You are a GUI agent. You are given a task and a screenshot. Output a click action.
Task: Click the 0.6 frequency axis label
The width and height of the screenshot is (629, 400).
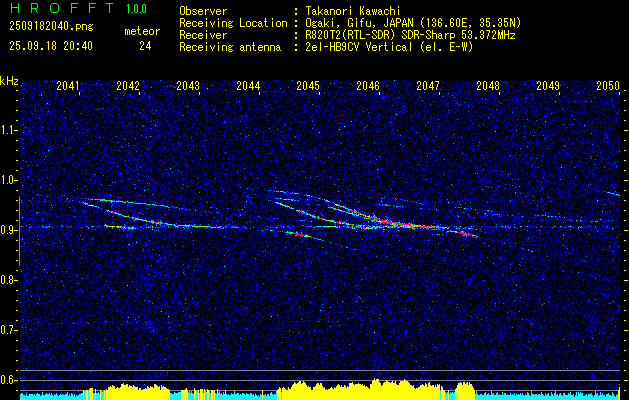pos(8,380)
